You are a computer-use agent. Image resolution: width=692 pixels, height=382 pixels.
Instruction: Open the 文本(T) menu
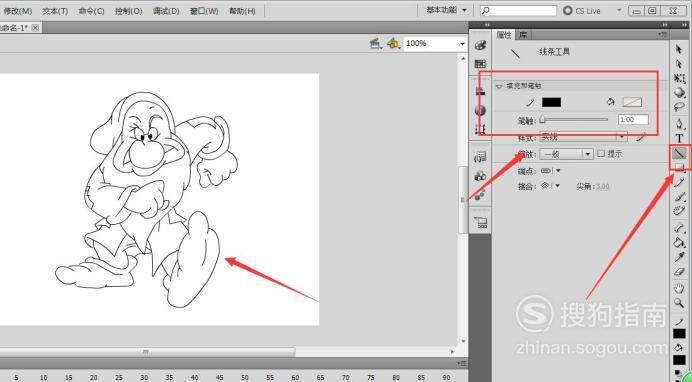coord(55,11)
